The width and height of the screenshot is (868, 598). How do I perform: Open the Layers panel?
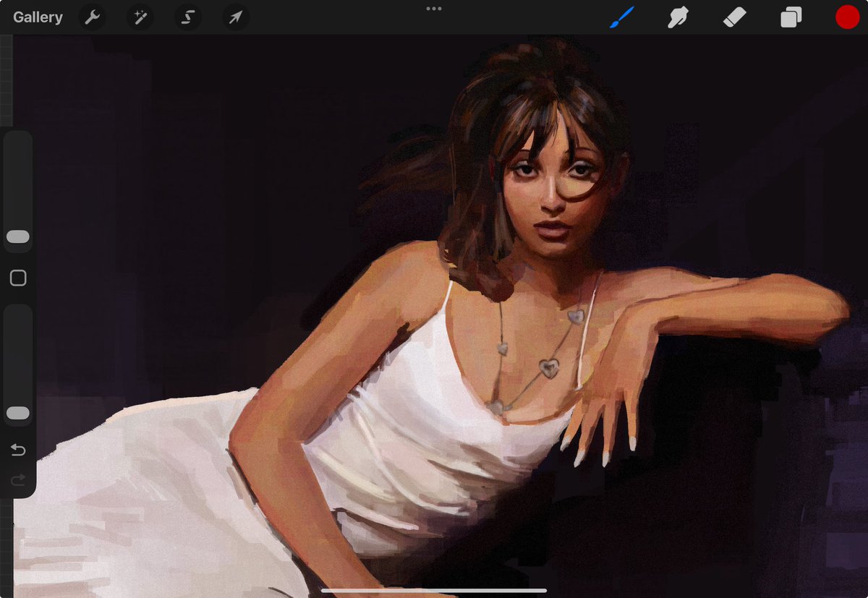click(x=791, y=17)
